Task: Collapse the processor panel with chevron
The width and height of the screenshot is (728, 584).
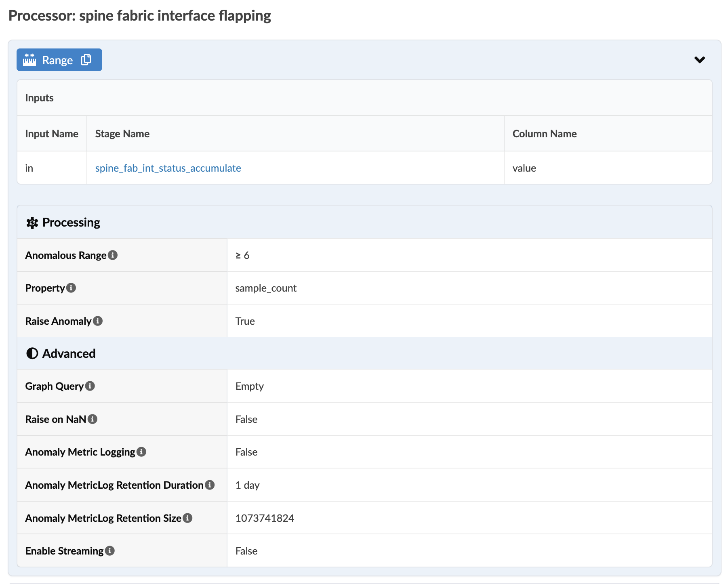Action: click(699, 60)
